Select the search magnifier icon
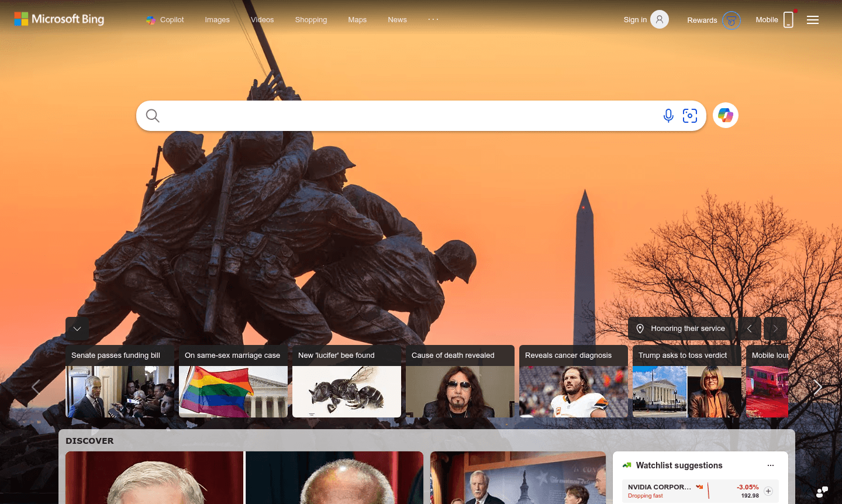The width and height of the screenshot is (842, 504). point(152,115)
